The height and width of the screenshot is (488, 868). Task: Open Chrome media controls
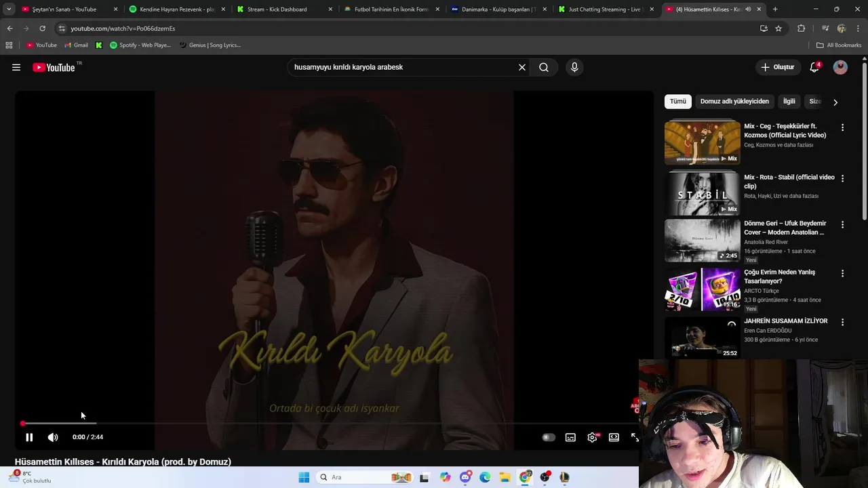pos(825,28)
